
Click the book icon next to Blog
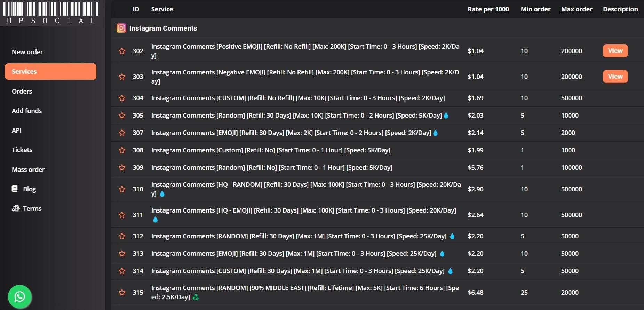point(15,189)
